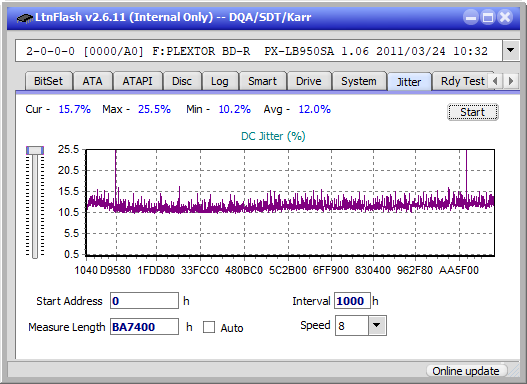This screenshot has width=527, height=384.
Task: Click the Measure Length field BA7400
Action: click(x=145, y=327)
